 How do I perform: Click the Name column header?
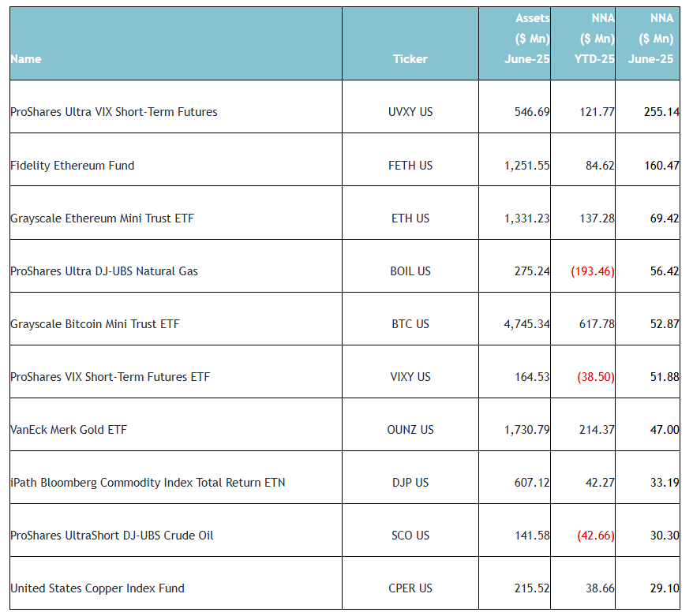pyautogui.click(x=26, y=59)
